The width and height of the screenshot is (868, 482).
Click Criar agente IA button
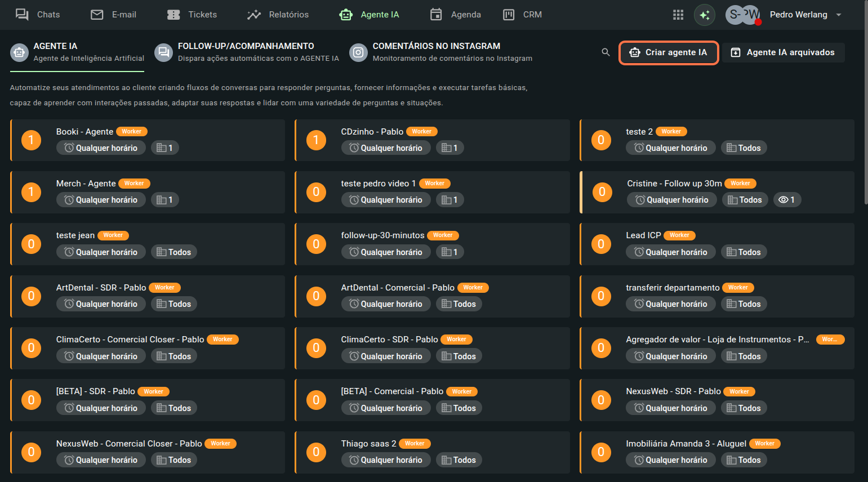(669, 52)
